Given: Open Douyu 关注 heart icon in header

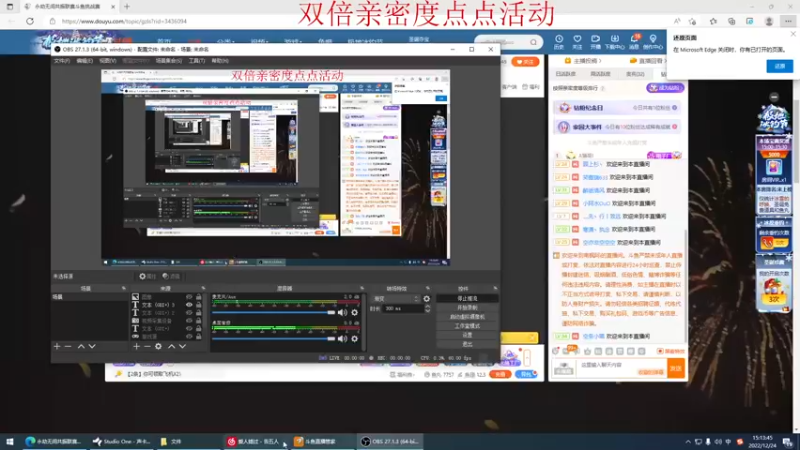Looking at the screenshot, I should [577, 41].
